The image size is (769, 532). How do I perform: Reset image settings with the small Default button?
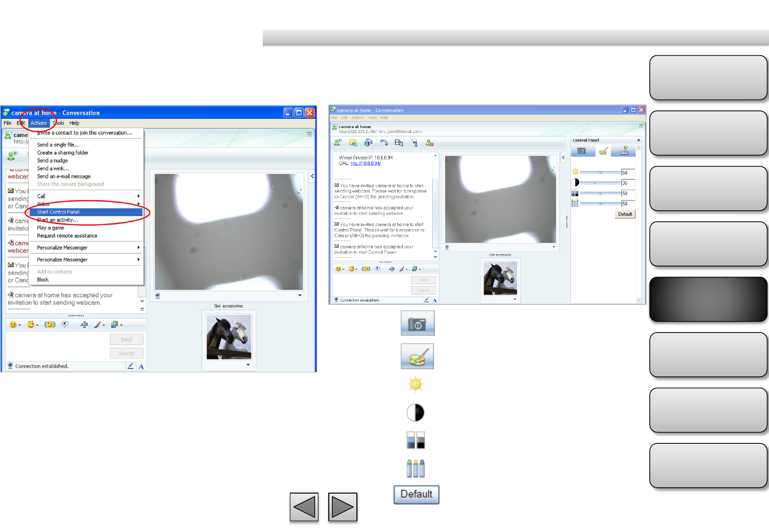625,214
